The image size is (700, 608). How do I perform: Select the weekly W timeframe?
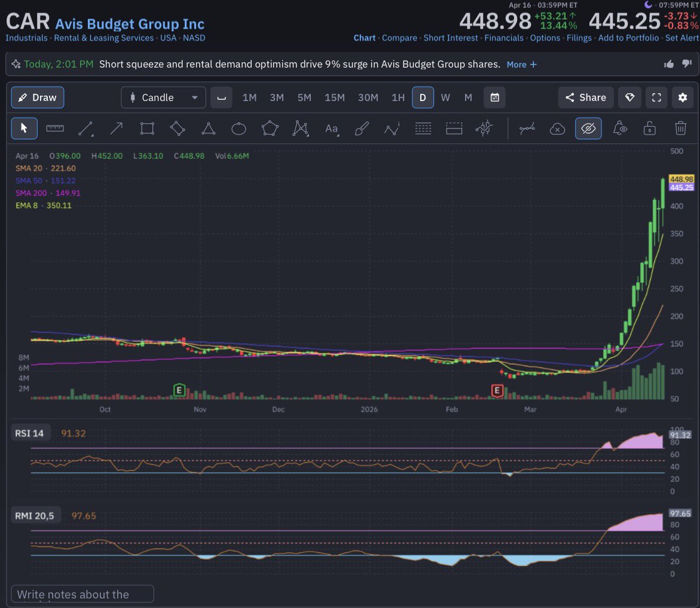445,97
